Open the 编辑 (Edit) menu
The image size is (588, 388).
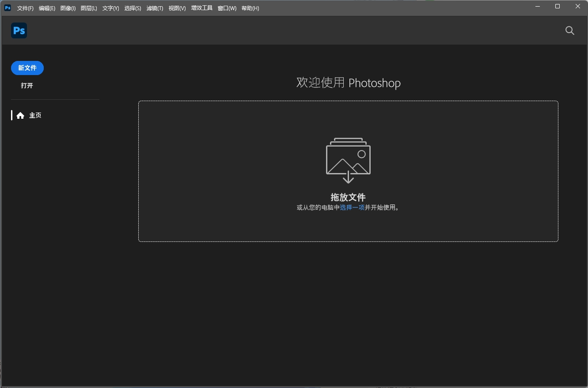47,8
